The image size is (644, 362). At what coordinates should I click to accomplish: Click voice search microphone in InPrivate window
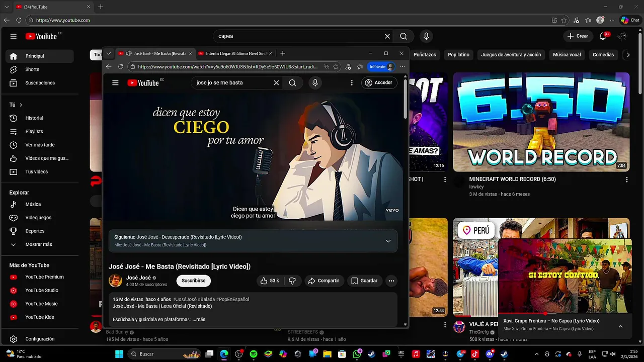(315, 82)
